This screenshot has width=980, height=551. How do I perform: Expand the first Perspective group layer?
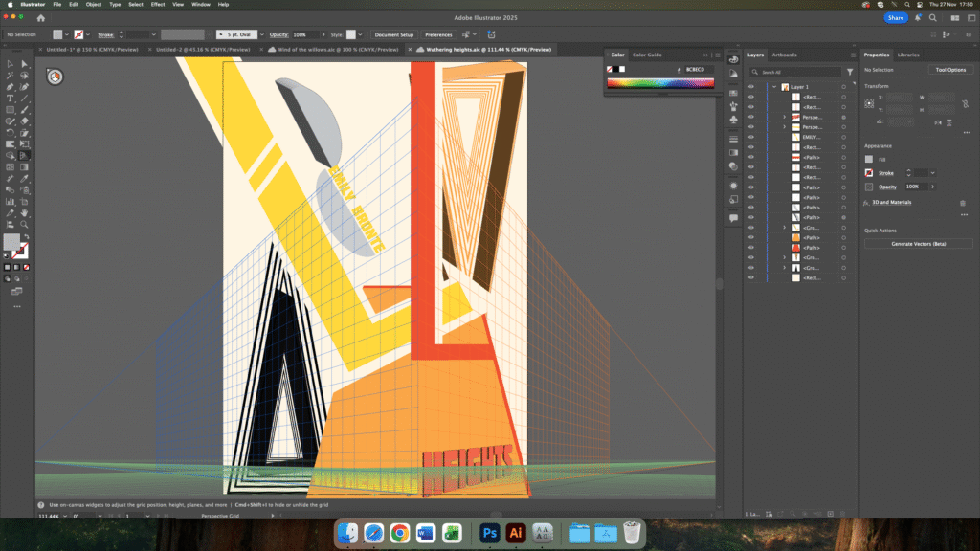[x=784, y=117]
